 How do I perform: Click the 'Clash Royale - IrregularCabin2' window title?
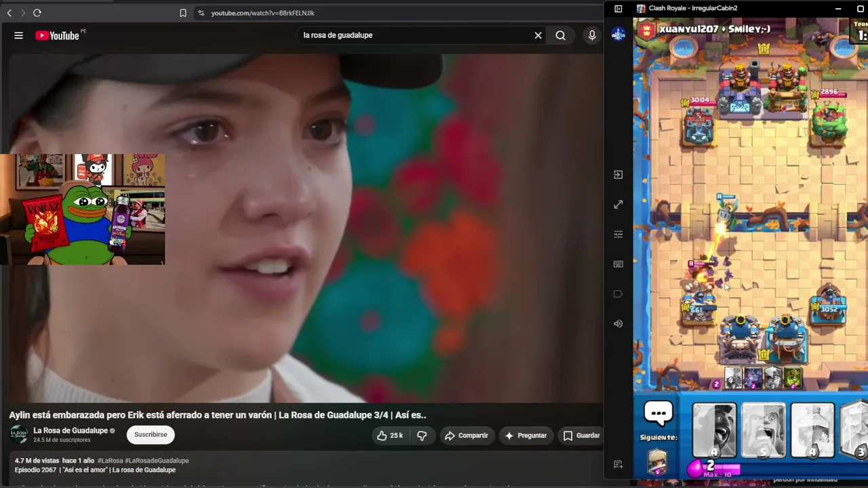(x=693, y=8)
